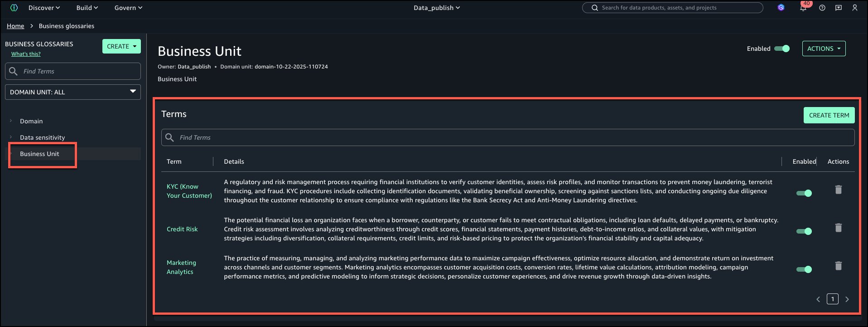Click the CREATE TERM button
This screenshot has height=327, width=868.
[829, 115]
